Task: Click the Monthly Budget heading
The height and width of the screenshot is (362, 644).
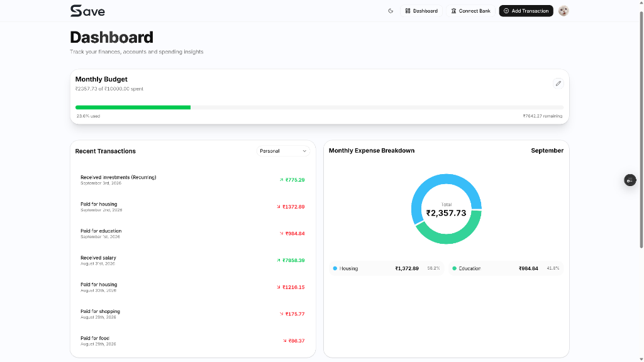Action: coord(101,79)
